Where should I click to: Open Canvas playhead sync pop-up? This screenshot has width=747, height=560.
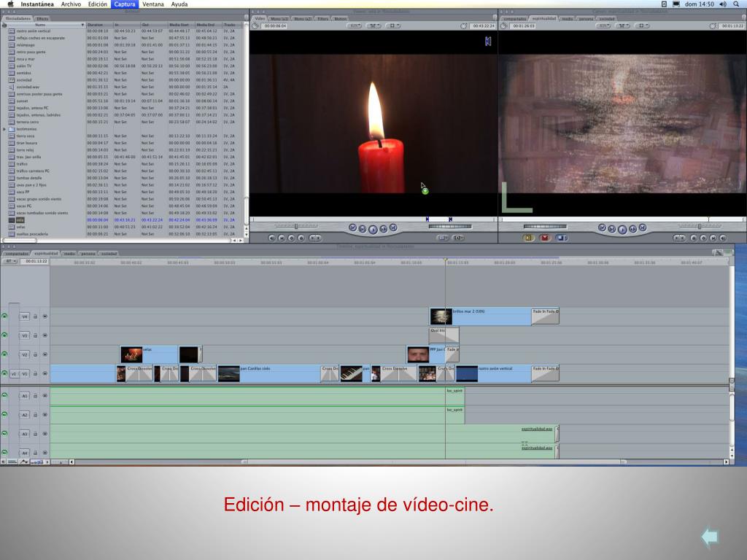pos(623,26)
